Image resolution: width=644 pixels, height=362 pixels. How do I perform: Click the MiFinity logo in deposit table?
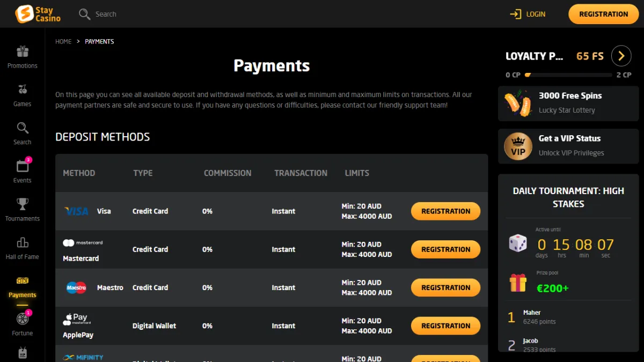(83, 357)
